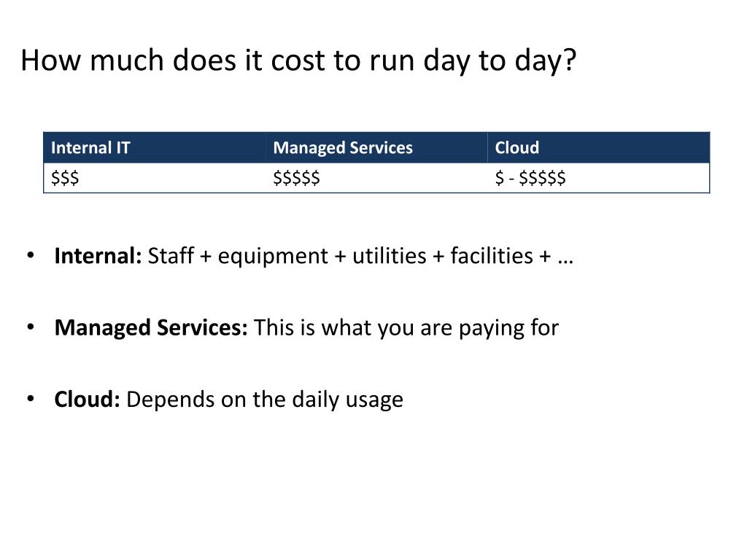
Task: Click the $$$ cell under Internal IT
Action: 155,178
